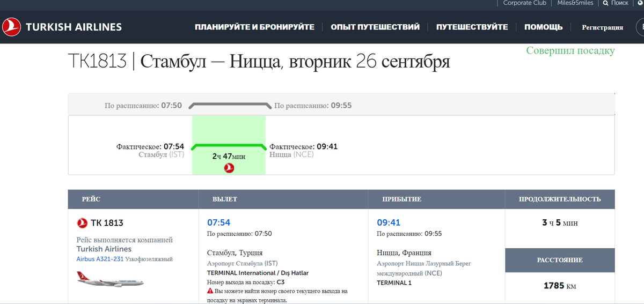Open the ПЛАНИРУЙТЕ И БРОНИРУЙТЕ menu

[254, 27]
